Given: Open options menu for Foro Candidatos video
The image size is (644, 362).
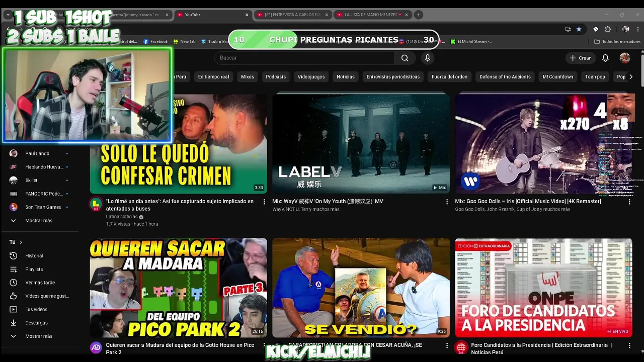Looking at the screenshot, I should click(x=629, y=345).
